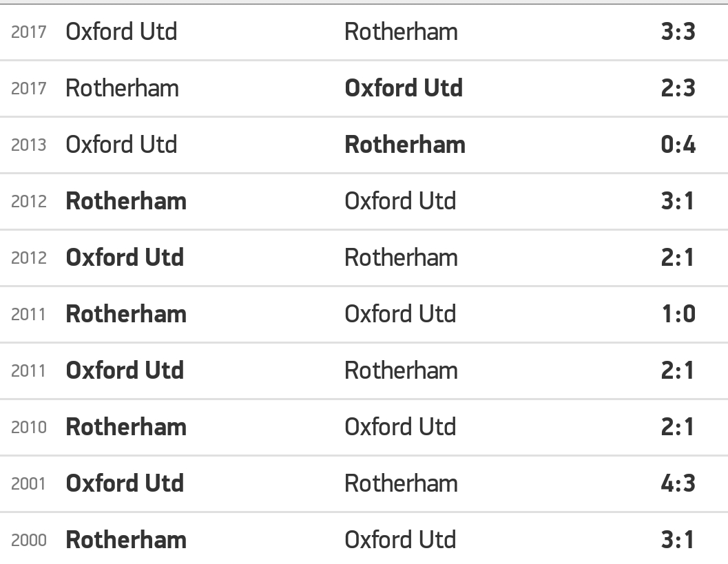Click Rotherham away team in the 2011 2:1 row
728x564 pixels.
[x=401, y=371]
